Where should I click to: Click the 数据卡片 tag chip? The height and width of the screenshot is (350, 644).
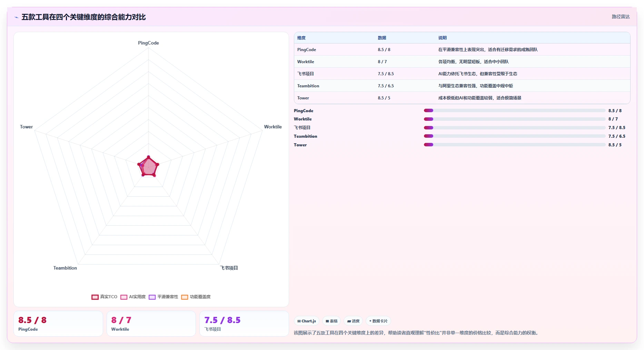pyautogui.click(x=378, y=321)
